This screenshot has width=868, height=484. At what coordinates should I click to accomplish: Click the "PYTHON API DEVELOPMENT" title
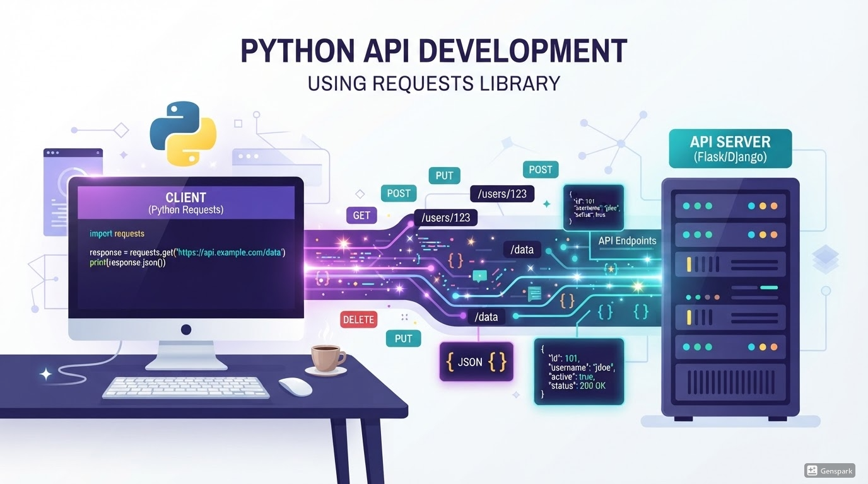point(434,52)
